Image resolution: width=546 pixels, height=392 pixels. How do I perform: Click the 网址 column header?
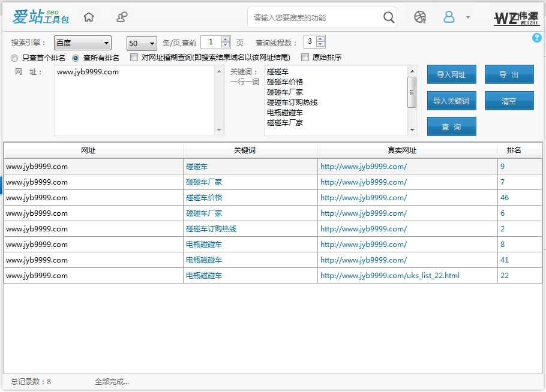tap(88, 150)
